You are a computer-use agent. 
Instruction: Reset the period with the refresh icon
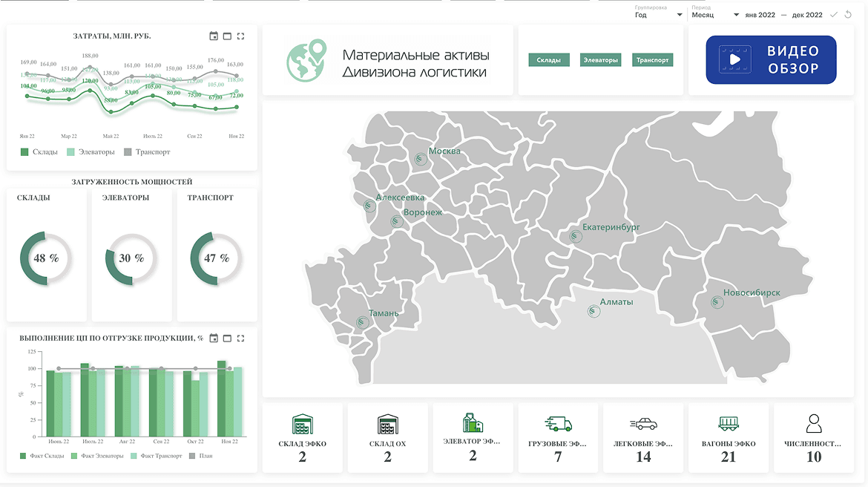coord(848,15)
